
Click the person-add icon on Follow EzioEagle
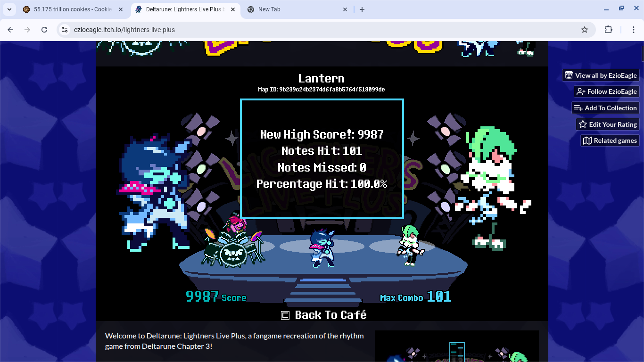(579, 91)
